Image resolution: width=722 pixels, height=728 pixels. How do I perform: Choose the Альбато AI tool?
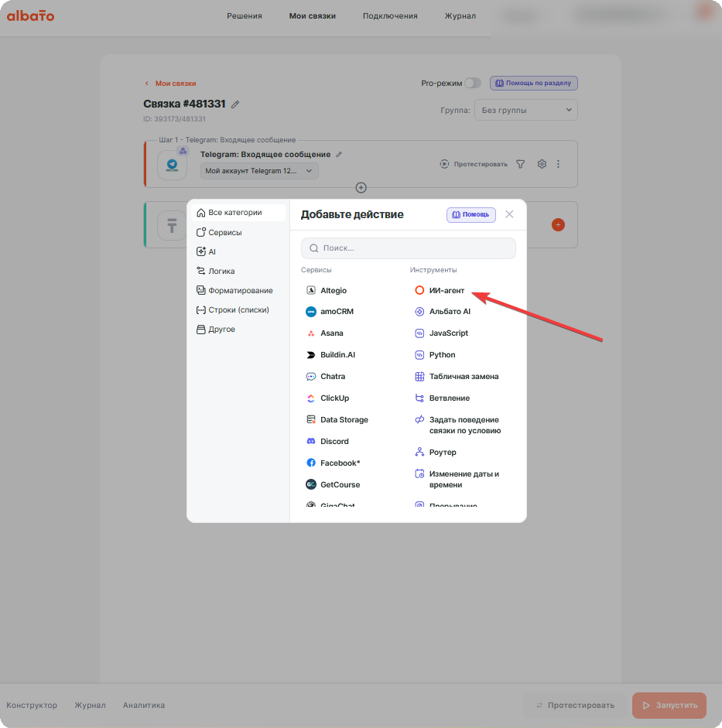(x=443, y=312)
